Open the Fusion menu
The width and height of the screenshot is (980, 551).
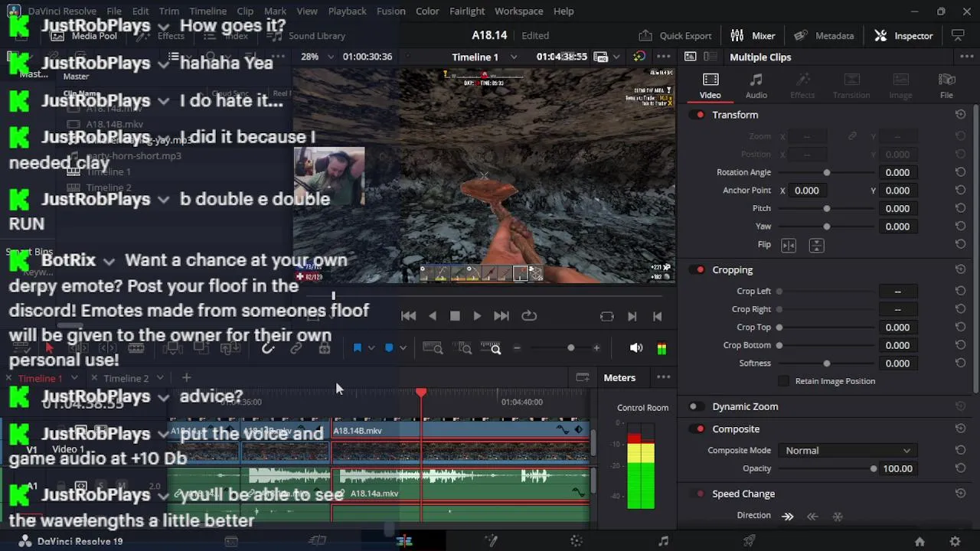(391, 11)
